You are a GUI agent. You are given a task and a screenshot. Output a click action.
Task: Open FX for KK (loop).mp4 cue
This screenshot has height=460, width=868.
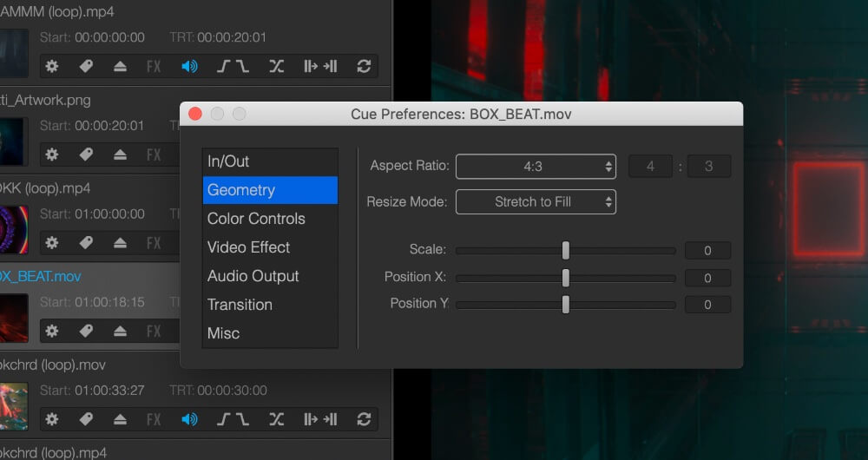point(154,242)
